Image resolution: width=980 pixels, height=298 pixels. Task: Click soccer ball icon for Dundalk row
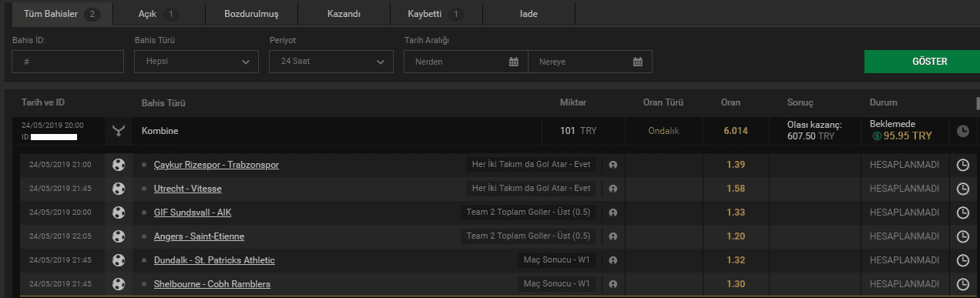118,260
